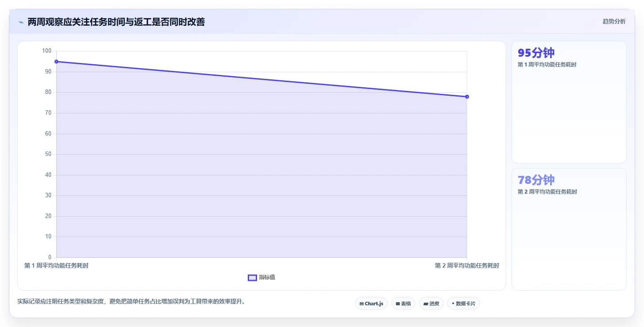Toggle the 指标值 legend item
Screen dimensions: 644x327
click(262, 277)
